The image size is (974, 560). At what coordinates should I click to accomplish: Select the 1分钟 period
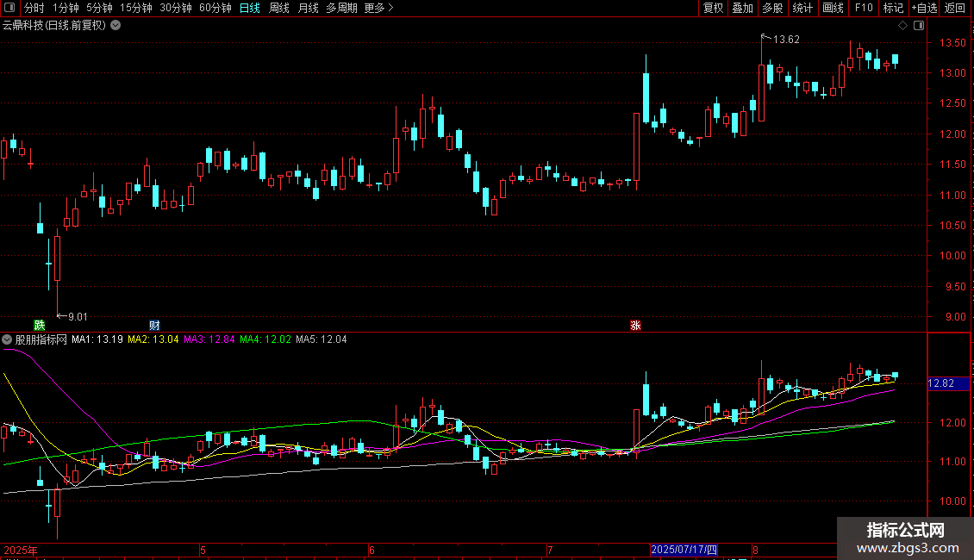tap(66, 8)
